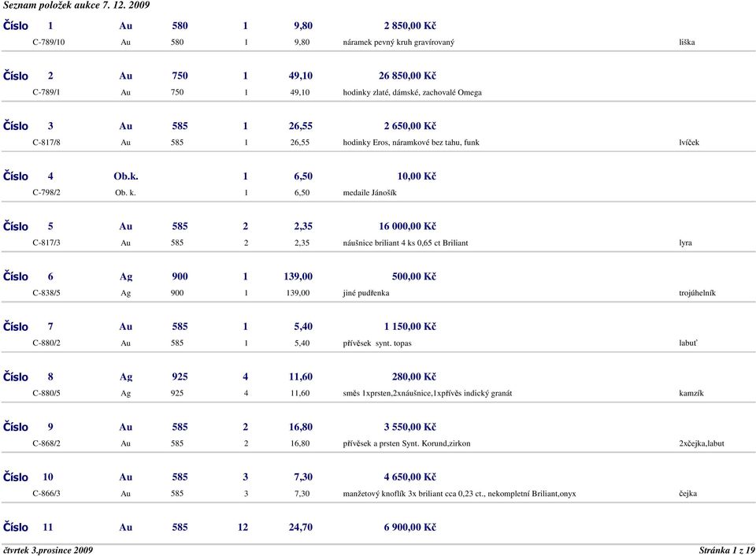Select the 'manžetový knoflík 3x briliant' description
Image resolution: width=756 pixels, height=556 pixels.
(x=459, y=494)
